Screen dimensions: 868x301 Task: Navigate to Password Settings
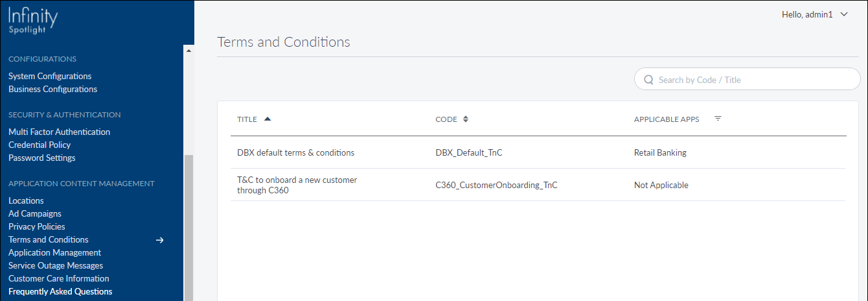[41, 158]
